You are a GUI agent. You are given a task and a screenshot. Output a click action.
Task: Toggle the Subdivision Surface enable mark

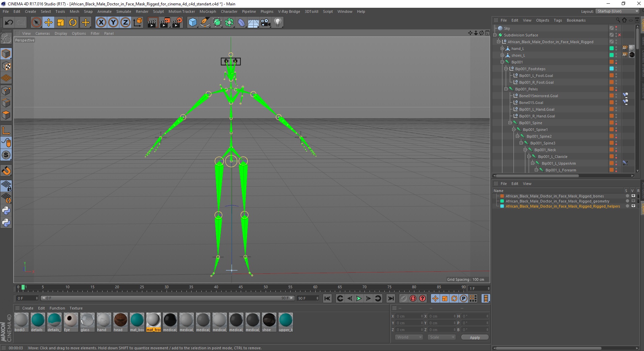(619, 35)
